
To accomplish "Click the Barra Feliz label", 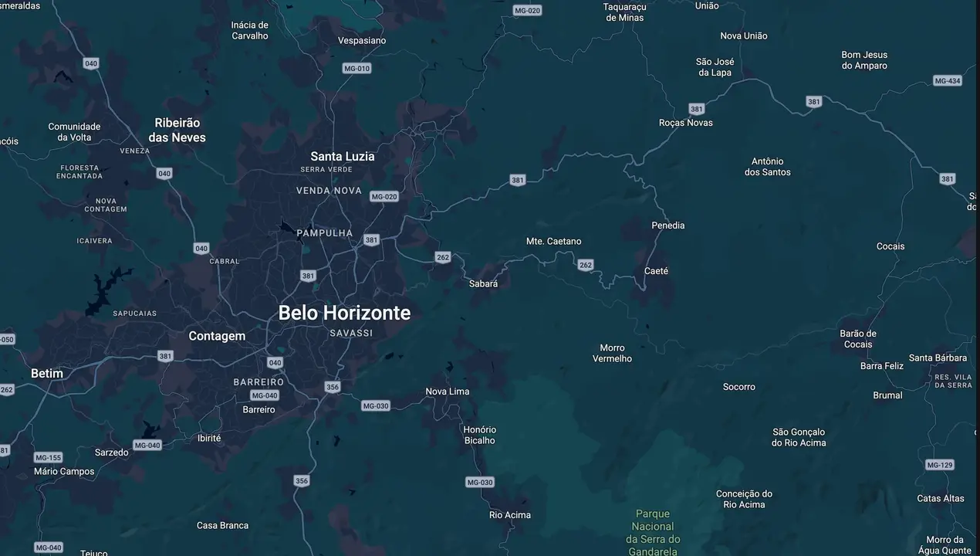I will coord(882,366).
